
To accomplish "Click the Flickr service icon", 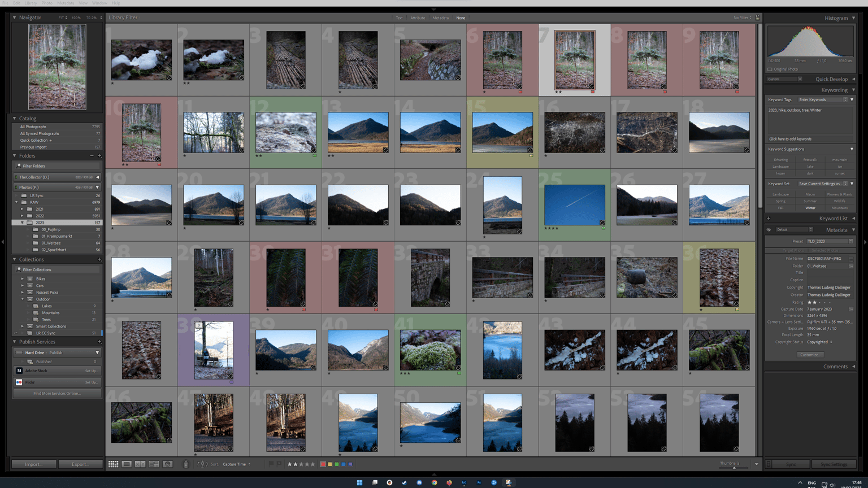I will (x=19, y=382).
